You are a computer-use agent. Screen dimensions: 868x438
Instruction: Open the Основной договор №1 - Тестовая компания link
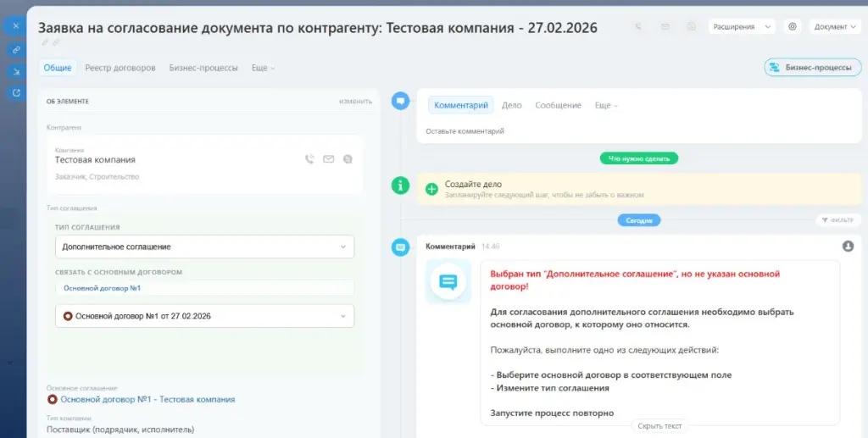click(147, 399)
